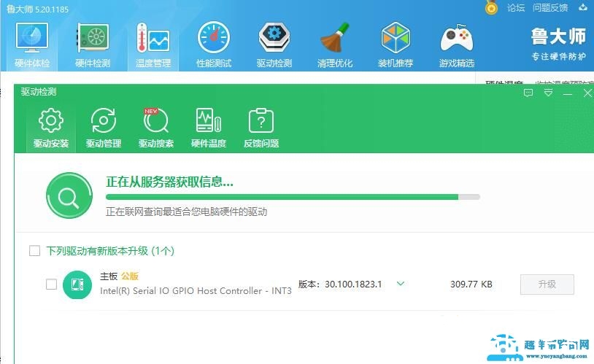
Task: Click the green scanning progress bar
Action: pos(293,197)
